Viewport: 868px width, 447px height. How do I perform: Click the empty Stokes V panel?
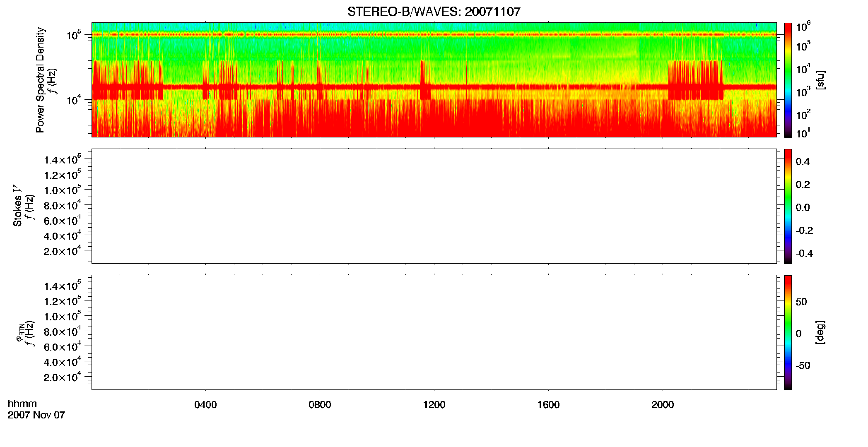coord(434,206)
